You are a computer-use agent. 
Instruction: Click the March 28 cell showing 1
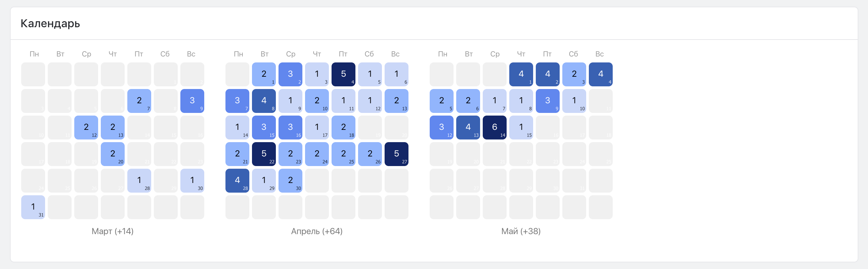[139, 181]
